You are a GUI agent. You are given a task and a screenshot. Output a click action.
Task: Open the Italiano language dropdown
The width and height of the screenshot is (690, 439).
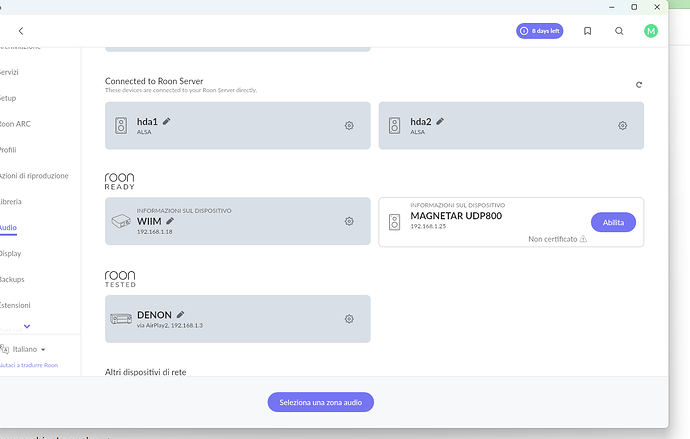click(x=29, y=349)
